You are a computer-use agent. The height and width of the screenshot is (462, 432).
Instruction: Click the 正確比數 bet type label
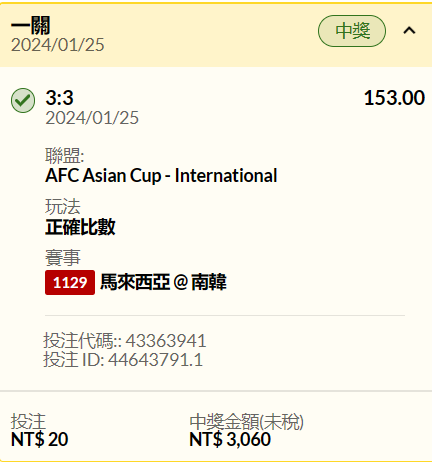pos(80,227)
